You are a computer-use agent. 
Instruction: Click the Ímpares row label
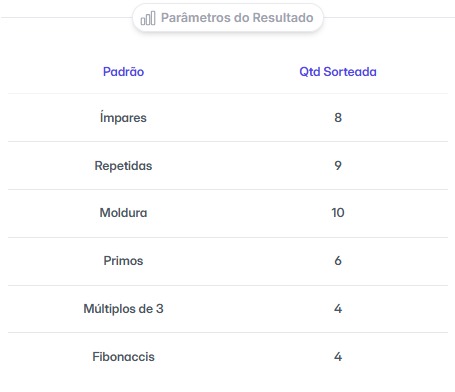(x=123, y=117)
